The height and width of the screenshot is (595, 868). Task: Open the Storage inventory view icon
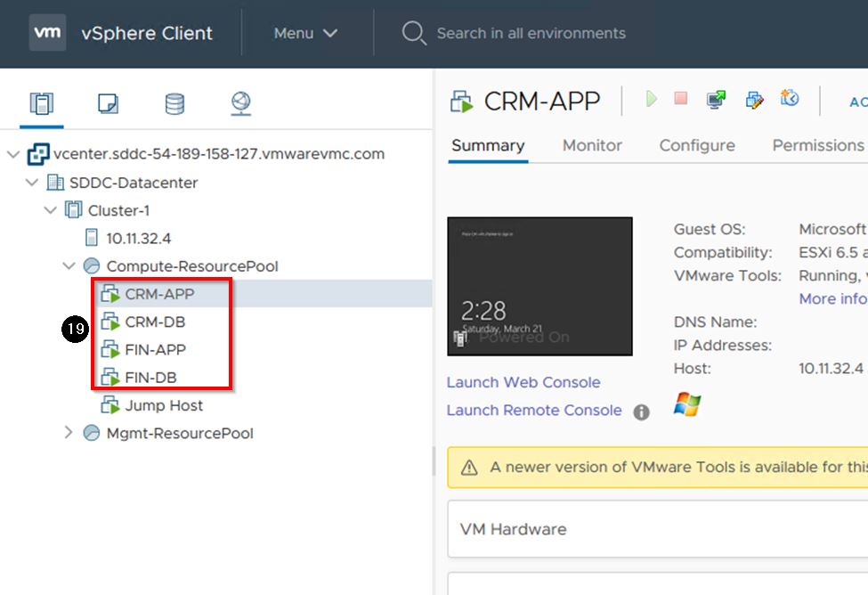[x=174, y=103]
